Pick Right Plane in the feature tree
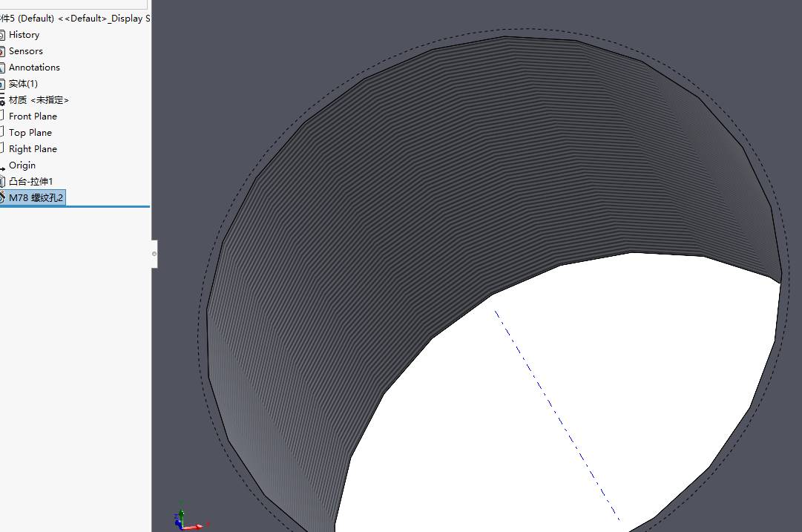The image size is (802, 532). pyautogui.click(x=33, y=149)
